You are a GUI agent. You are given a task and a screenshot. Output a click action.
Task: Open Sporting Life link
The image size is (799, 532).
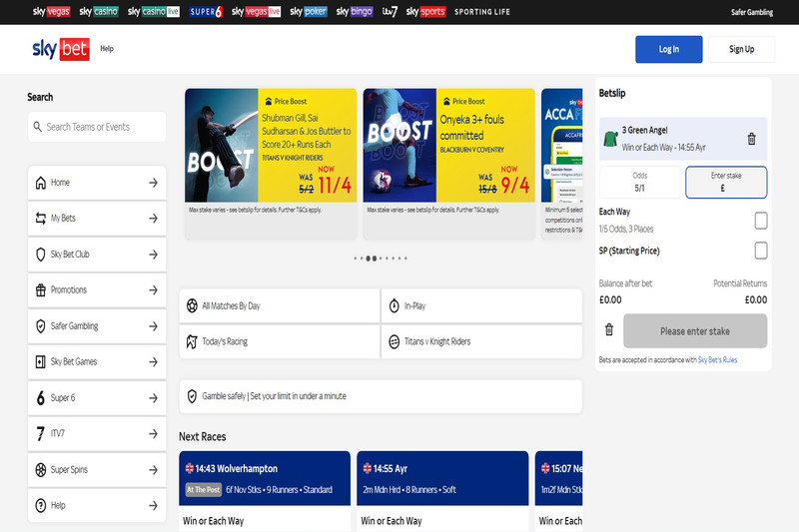pos(482,12)
